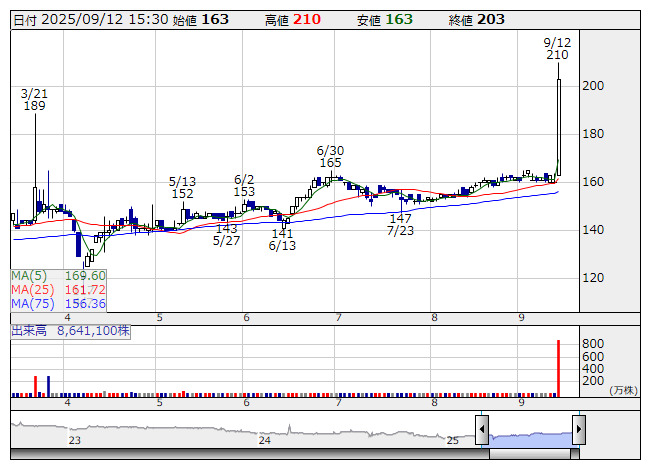Click the tall red volume bar in September

click(558, 370)
